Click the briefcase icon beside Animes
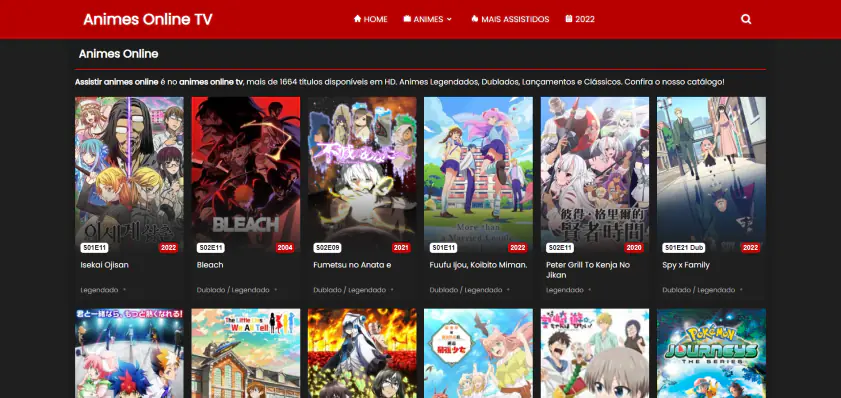Viewport: 841px width, 398px height. (x=407, y=19)
